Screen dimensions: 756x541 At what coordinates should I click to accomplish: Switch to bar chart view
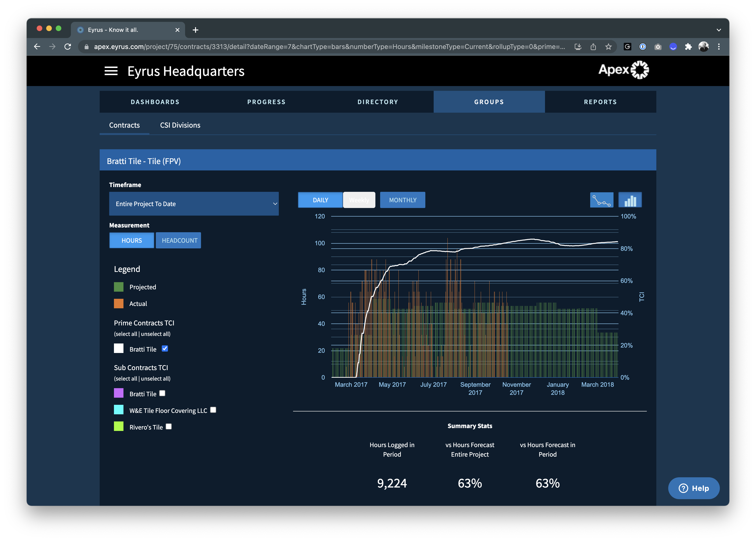630,200
